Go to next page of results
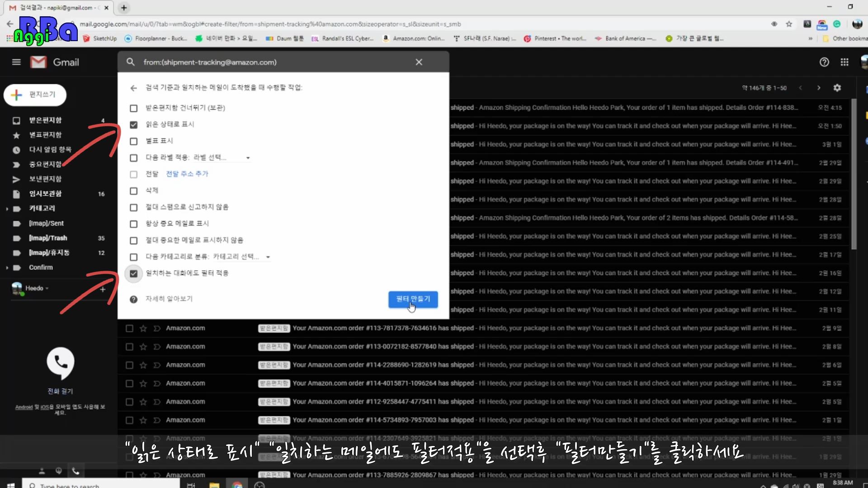 coord(818,88)
